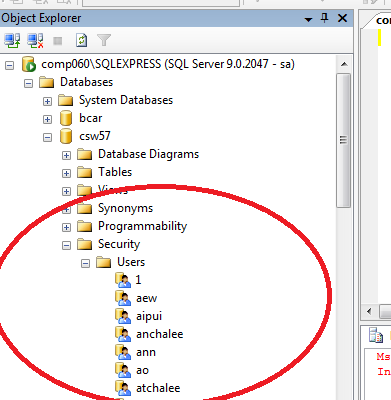Viewport: 391px width, 400px height.
Task: Select the user icon for atchalee
Action: [x=123, y=388]
